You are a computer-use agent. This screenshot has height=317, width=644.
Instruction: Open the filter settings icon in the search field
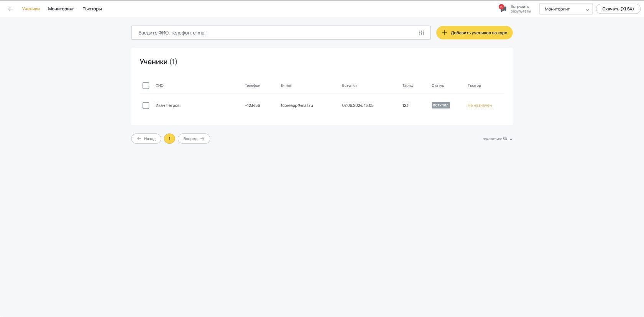421,33
